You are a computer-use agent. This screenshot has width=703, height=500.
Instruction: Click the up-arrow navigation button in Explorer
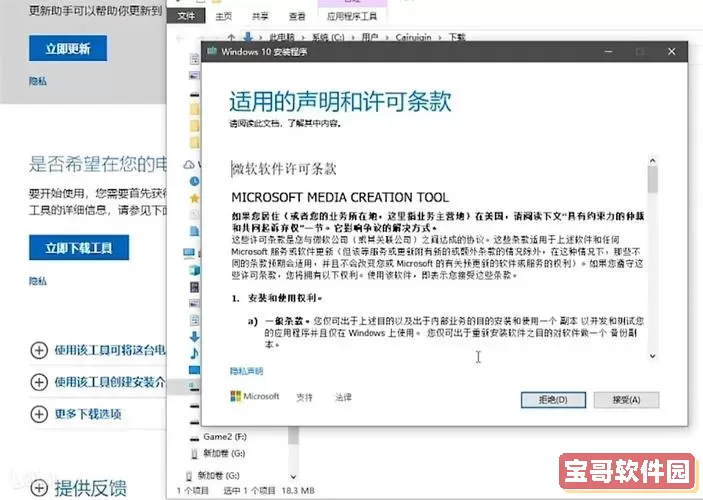tap(231, 37)
